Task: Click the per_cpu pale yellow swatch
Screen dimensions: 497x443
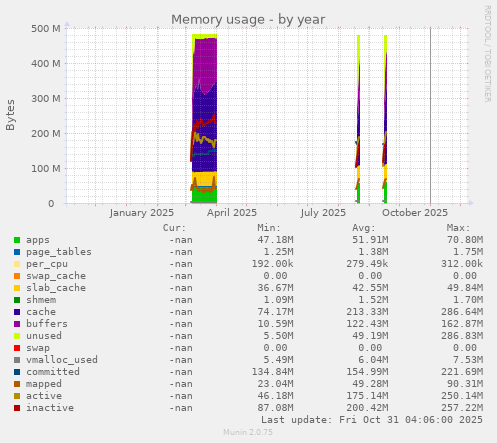Action: 17,264
